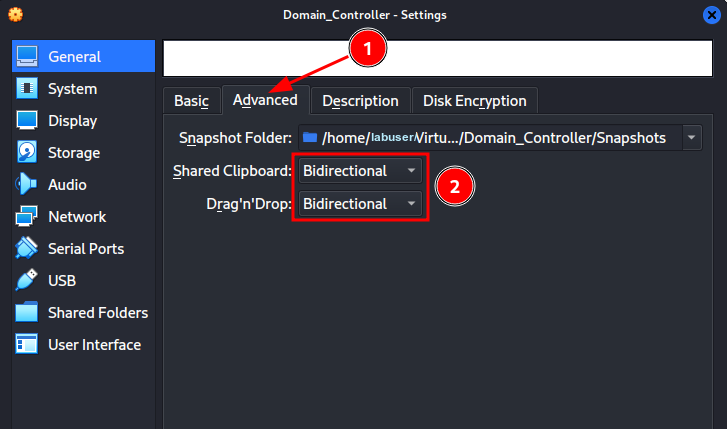Open the System section chip icon
The image size is (727, 429).
27,88
